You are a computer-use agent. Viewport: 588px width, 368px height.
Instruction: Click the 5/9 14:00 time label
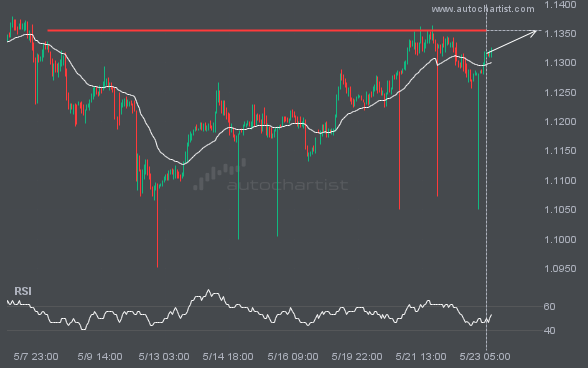click(x=100, y=356)
